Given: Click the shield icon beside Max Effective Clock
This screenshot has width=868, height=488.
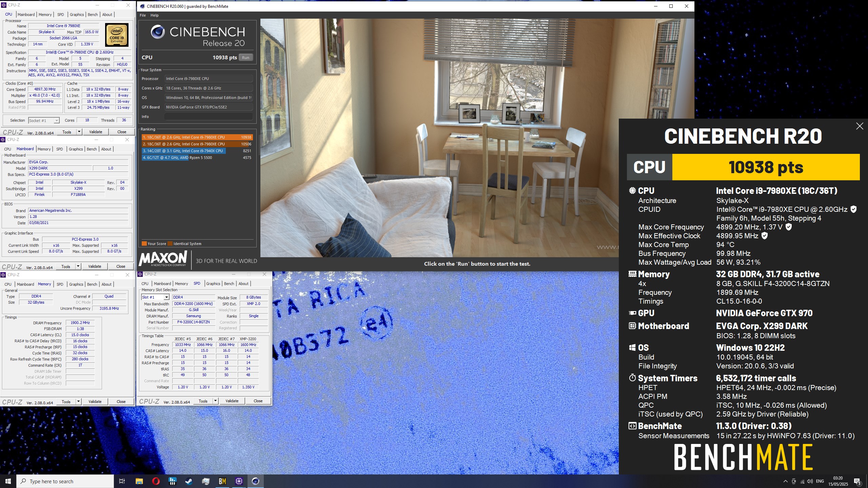Looking at the screenshot, I should click(765, 236).
